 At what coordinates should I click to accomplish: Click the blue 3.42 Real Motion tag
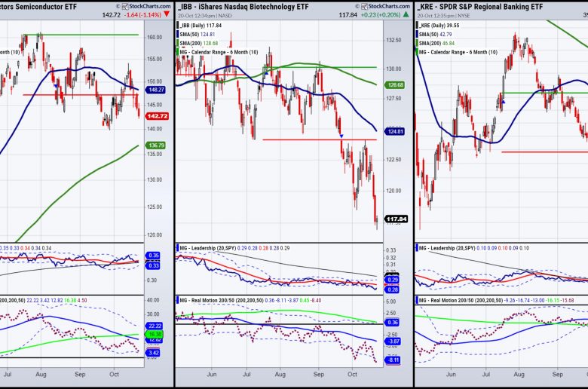point(154,353)
